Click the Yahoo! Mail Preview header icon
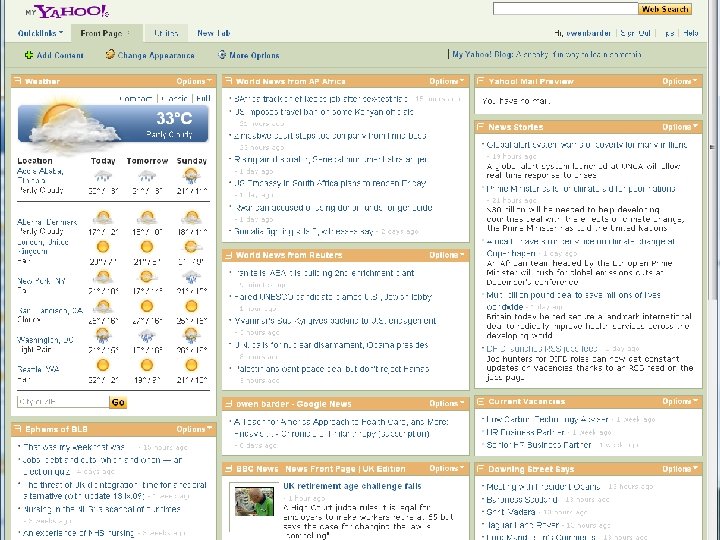 tap(480, 81)
